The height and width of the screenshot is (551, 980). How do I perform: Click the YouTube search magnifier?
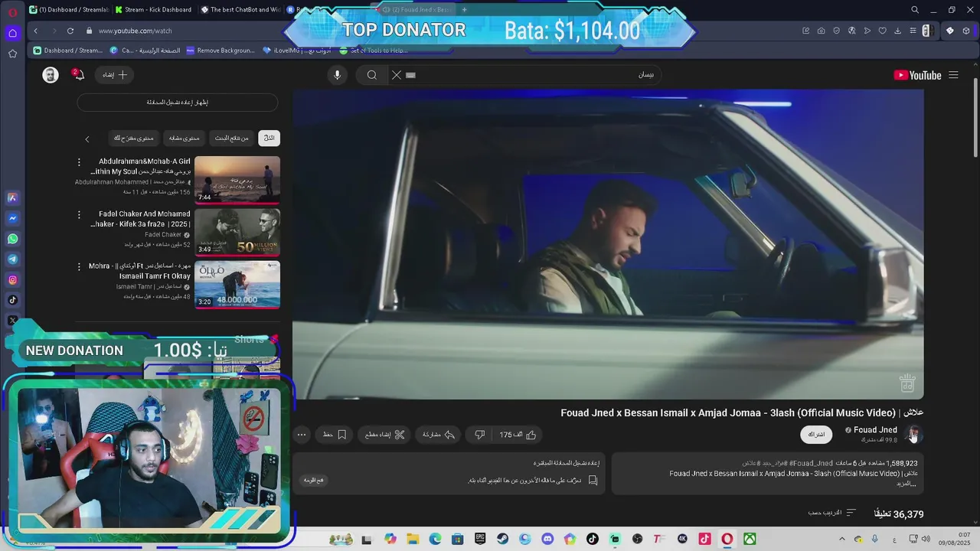coord(371,75)
